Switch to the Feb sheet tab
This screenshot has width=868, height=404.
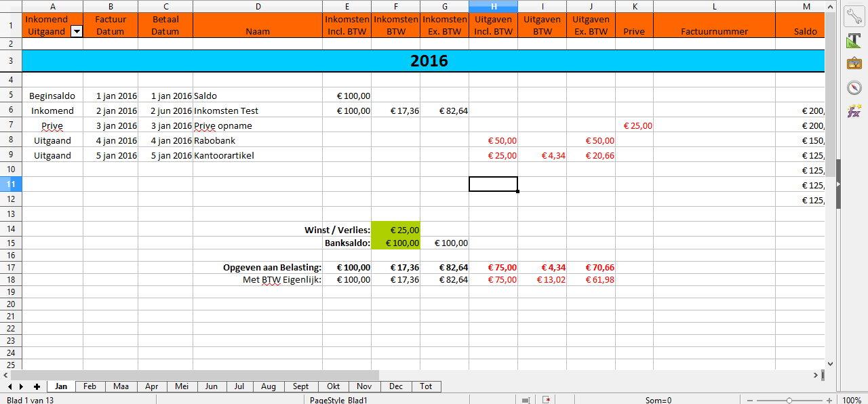[x=90, y=386]
